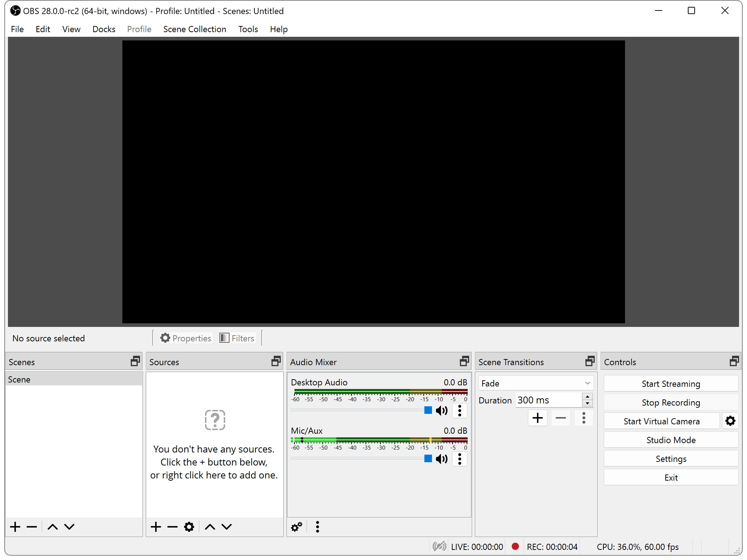Image resolution: width=747 pixels, height=560 pixels.
Task: Open the Sources settings gear
Action: [189, 526]
